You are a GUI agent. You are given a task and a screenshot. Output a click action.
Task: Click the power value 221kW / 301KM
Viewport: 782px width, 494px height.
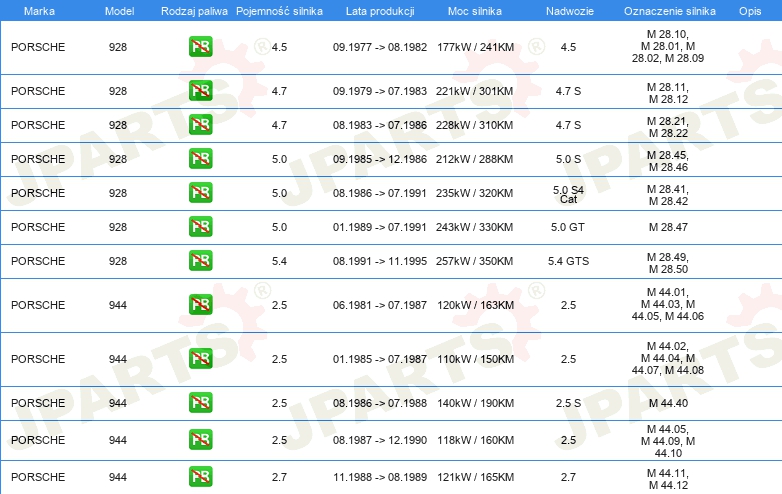tap(474, 91)
